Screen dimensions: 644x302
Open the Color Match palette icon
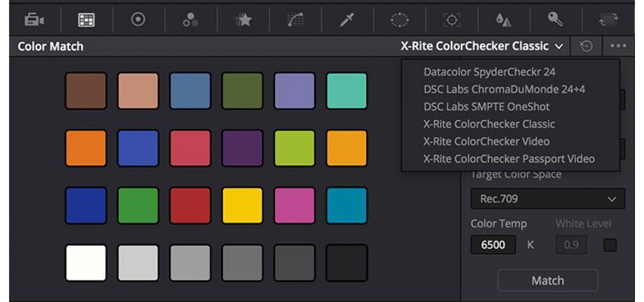click(86, 20)
